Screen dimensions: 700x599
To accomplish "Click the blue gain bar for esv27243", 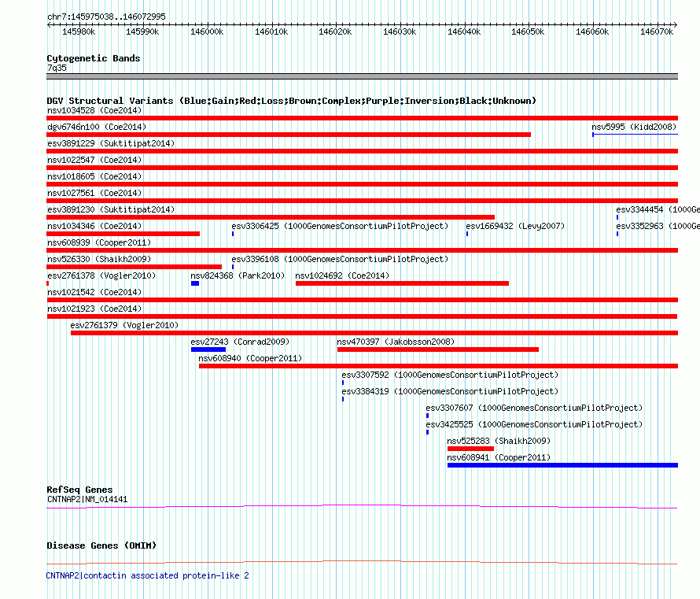I will pos(208,349).
